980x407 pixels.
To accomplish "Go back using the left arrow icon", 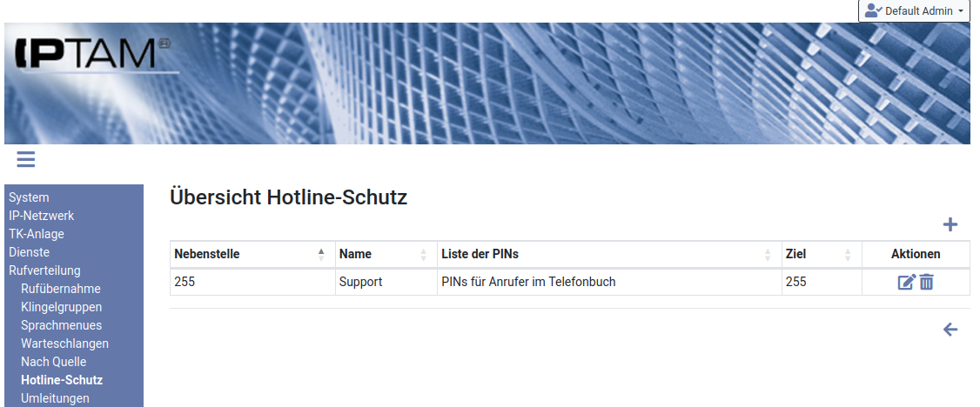I will point(950,330).
